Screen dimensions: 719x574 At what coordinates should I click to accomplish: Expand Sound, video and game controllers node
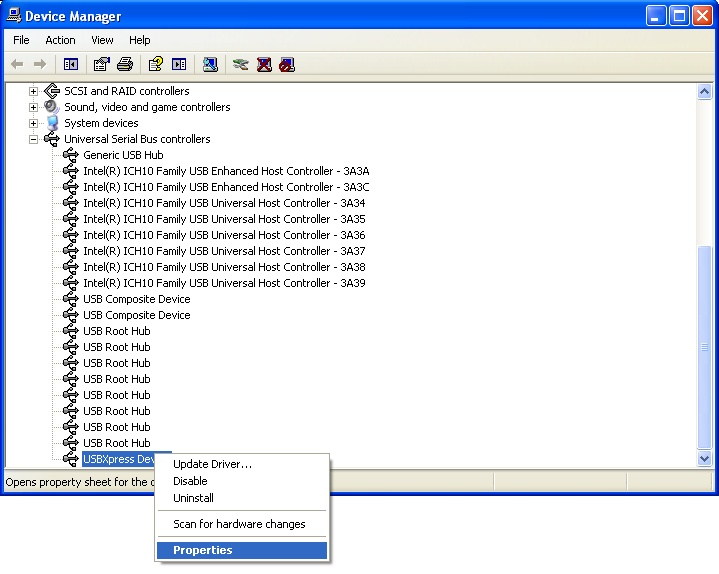point(33,107)
